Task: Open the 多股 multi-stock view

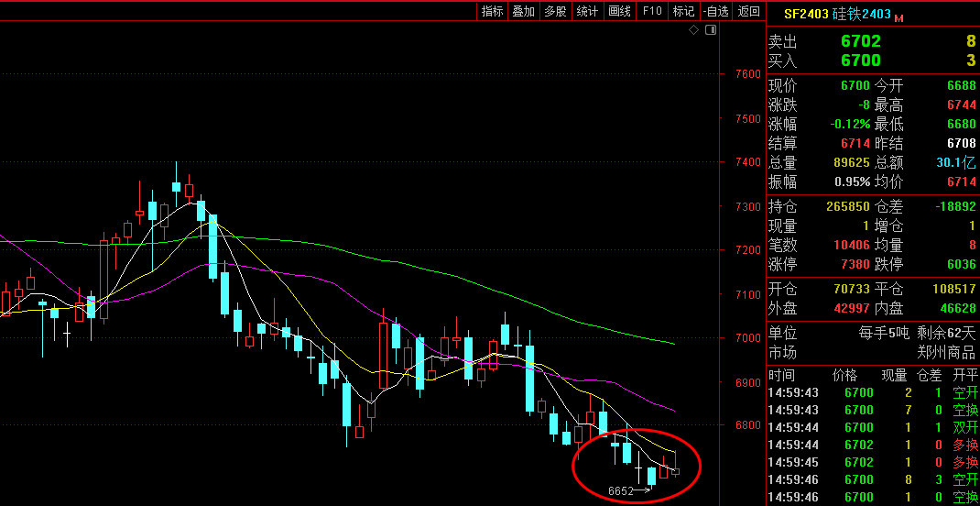Action: [555, 11]
